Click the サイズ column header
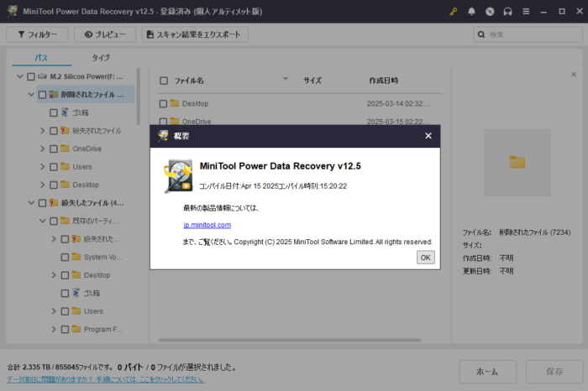Screen dimensions: 588x391 point(312,81)
